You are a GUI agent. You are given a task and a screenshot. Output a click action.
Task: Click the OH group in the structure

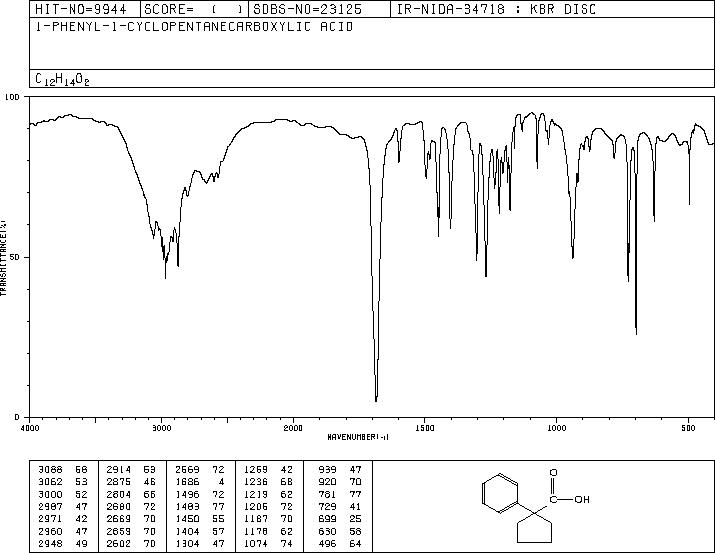pyautogui.click(x=582, y=499)
